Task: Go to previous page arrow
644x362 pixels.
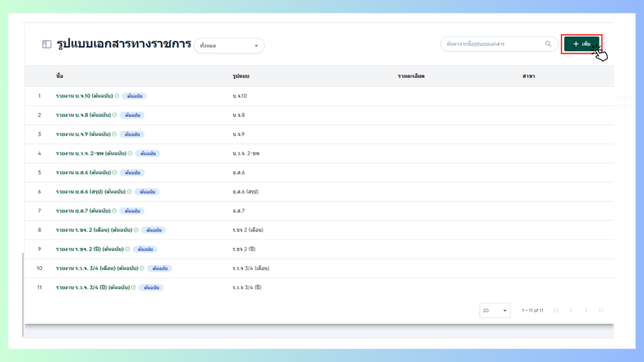Action: [x=571, y=311]
